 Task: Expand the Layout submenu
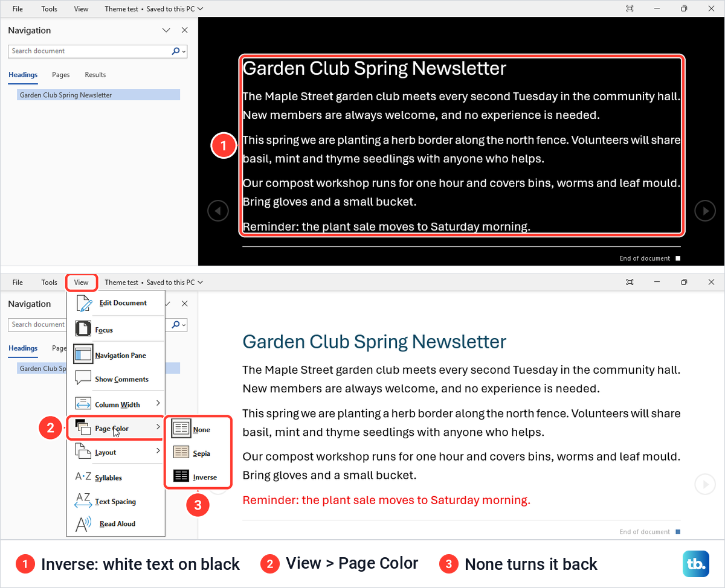tap(116, 452)
